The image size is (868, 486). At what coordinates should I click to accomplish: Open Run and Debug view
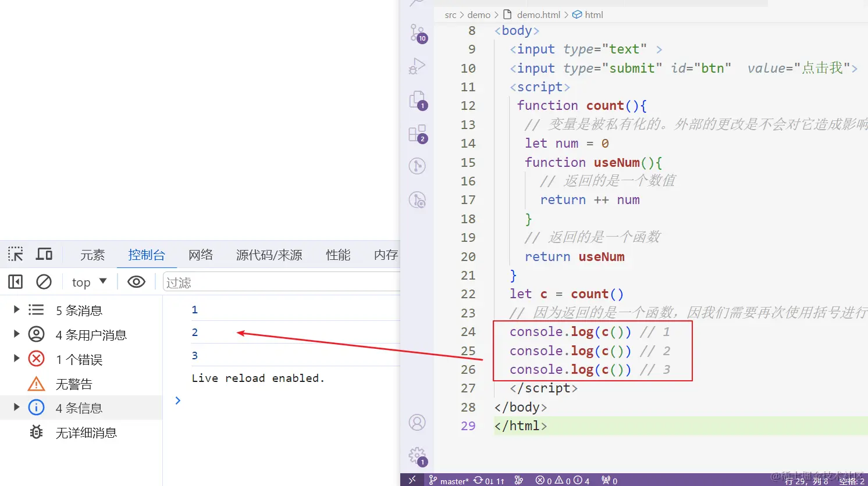[417, 66]
